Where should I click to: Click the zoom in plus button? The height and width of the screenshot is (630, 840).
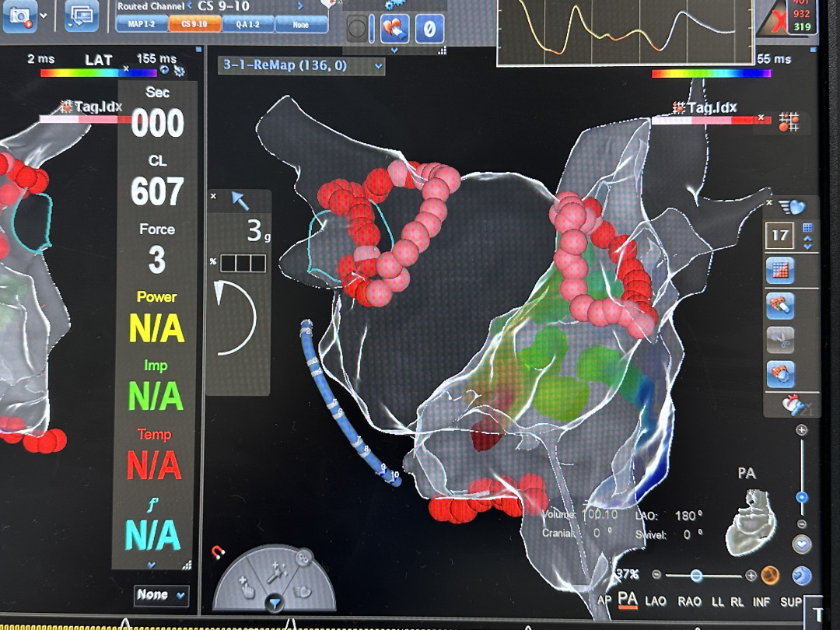pos(801,429)
